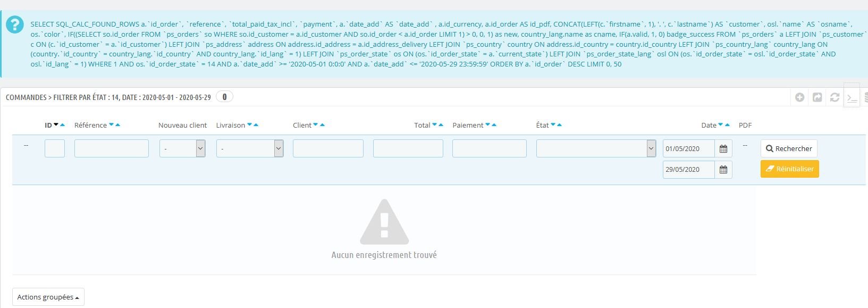Sort Référence column ascending
This screenshot has width=868, height=308.
coord(118,124)
